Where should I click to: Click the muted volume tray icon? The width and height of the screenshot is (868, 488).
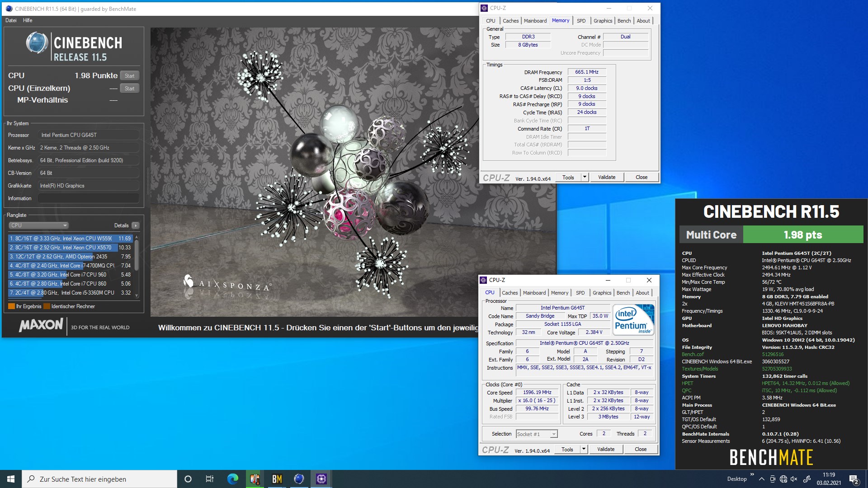pyautogui.click(x=794, y=479)
